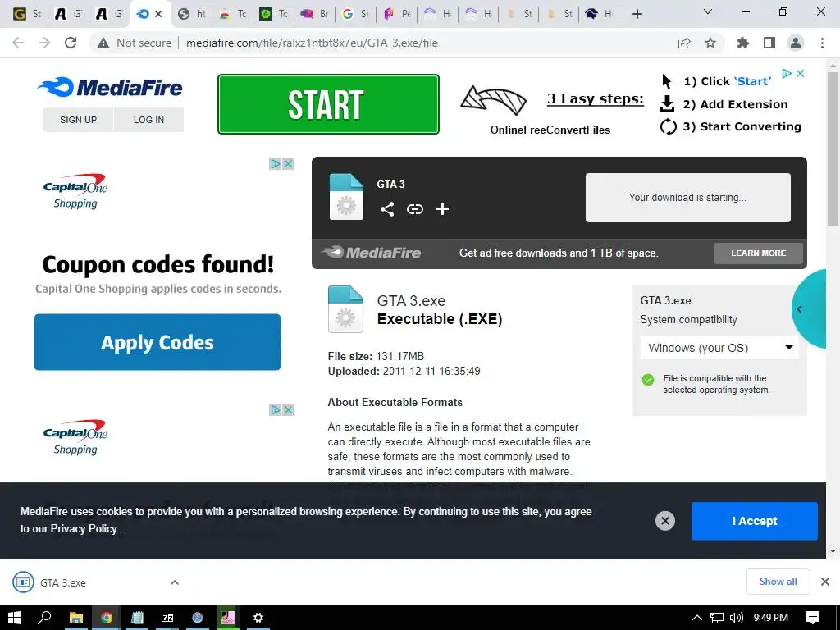Close the lower Capital One ad
Viewport: 840px width, 630px height.
coord(288,410)
